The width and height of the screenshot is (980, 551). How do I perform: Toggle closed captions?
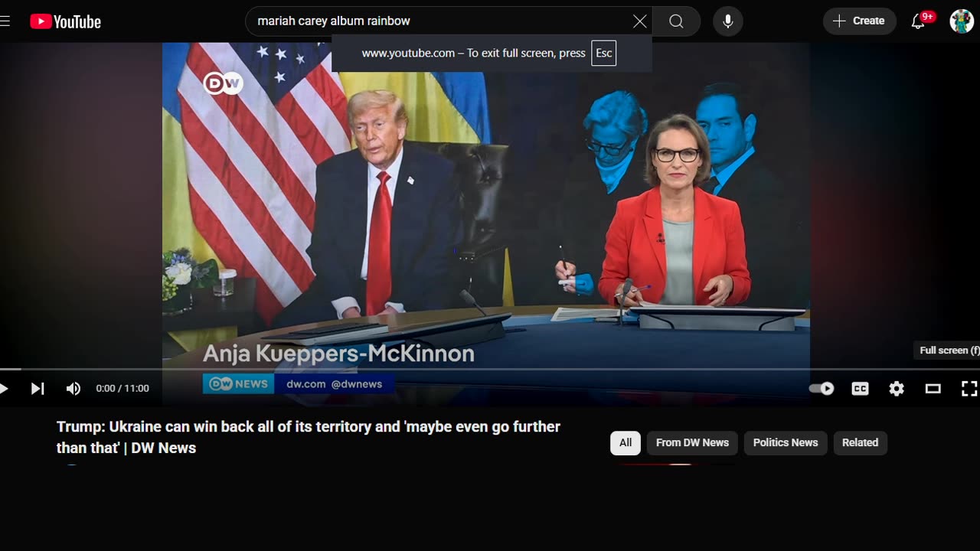tap(861, 389)
